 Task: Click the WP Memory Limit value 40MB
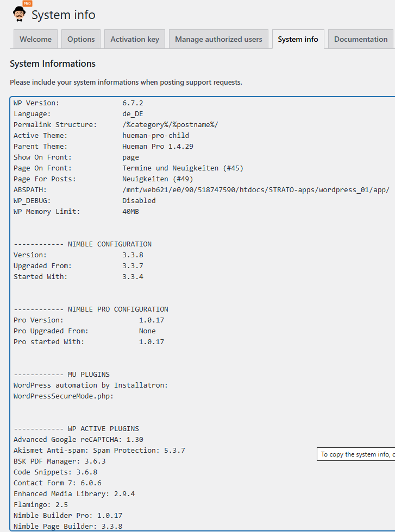point(131,211)
